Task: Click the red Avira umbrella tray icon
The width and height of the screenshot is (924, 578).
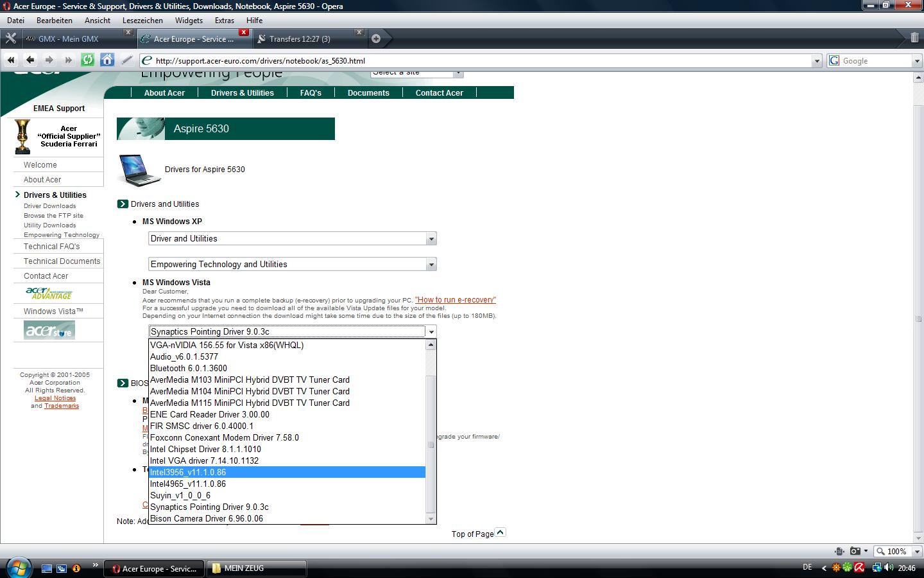Action: click(x=859, y=568)
